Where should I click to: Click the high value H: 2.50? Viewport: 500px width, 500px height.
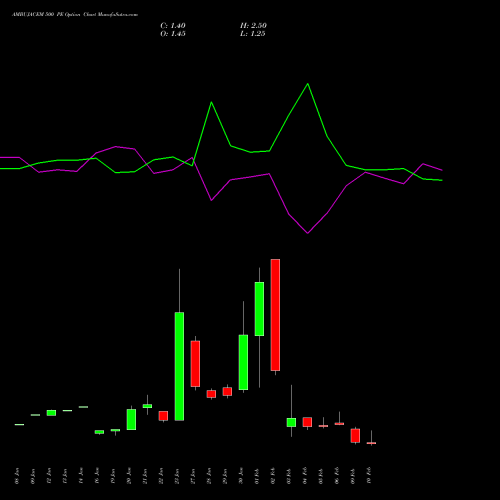(253, 26)
